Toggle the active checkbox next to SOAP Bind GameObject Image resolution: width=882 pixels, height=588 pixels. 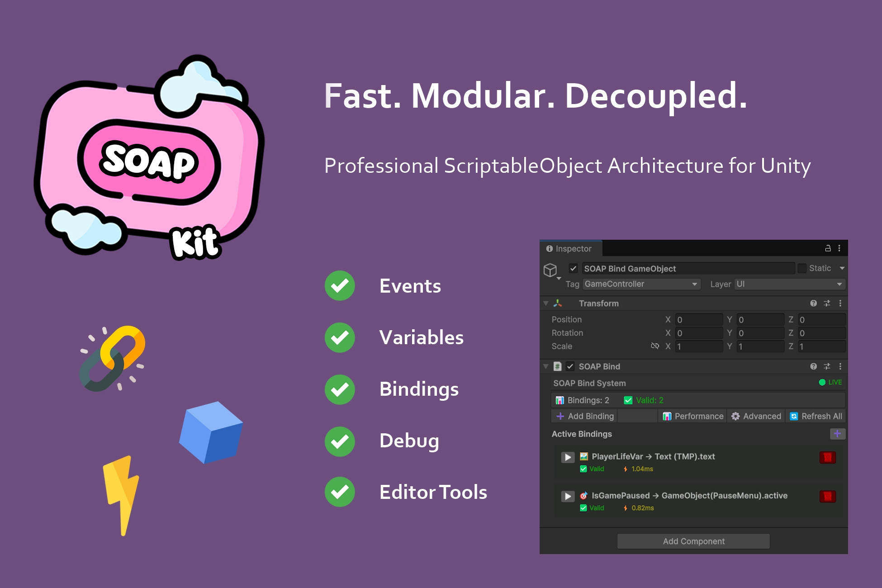573,268
